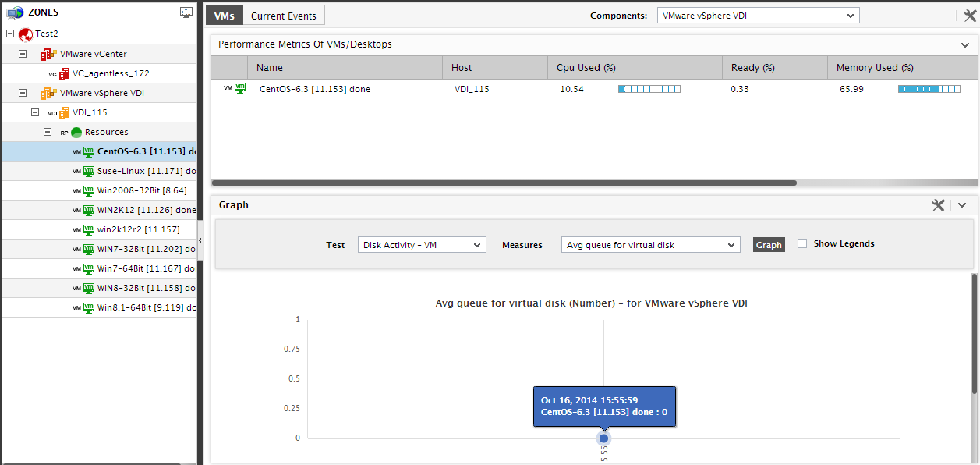
Task: Click the green Resources pool icon
Action: click(x=76, y=132)
